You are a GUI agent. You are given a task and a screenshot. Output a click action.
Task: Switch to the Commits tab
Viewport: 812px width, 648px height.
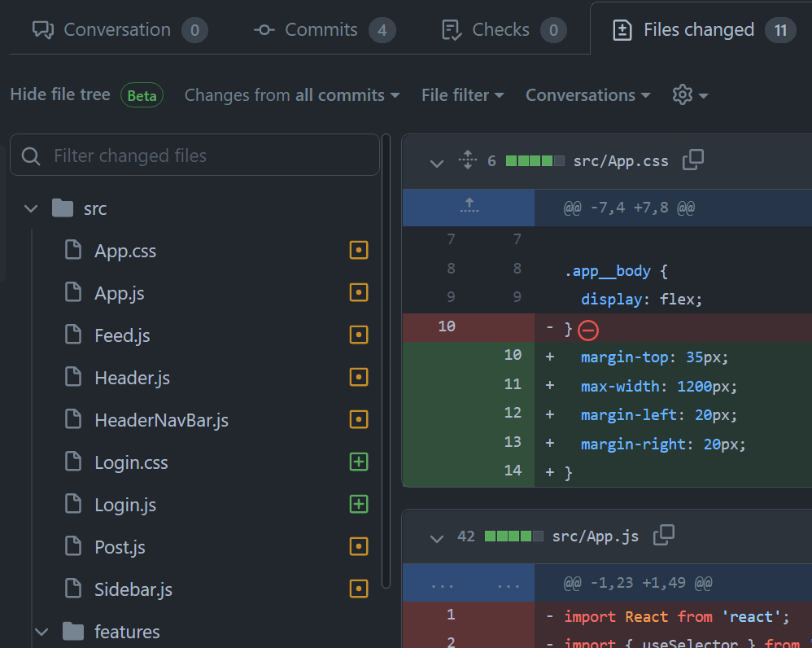(325, 30)
